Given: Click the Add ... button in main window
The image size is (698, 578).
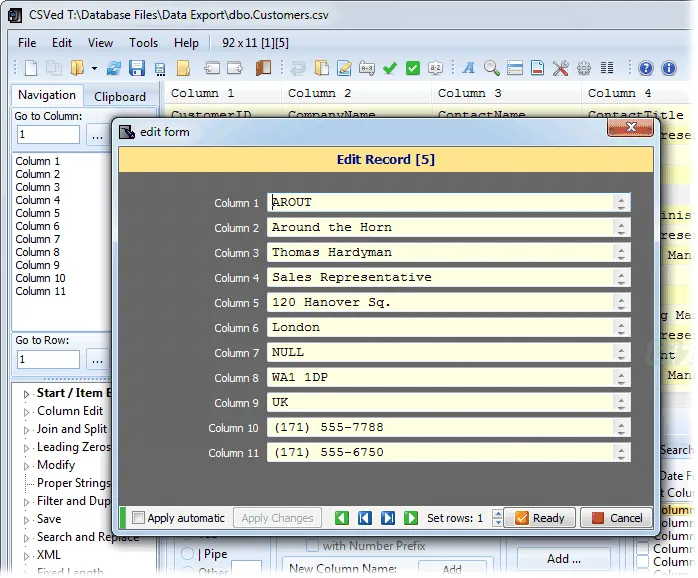Looking at the screenshot, I should tap(564, 559).
